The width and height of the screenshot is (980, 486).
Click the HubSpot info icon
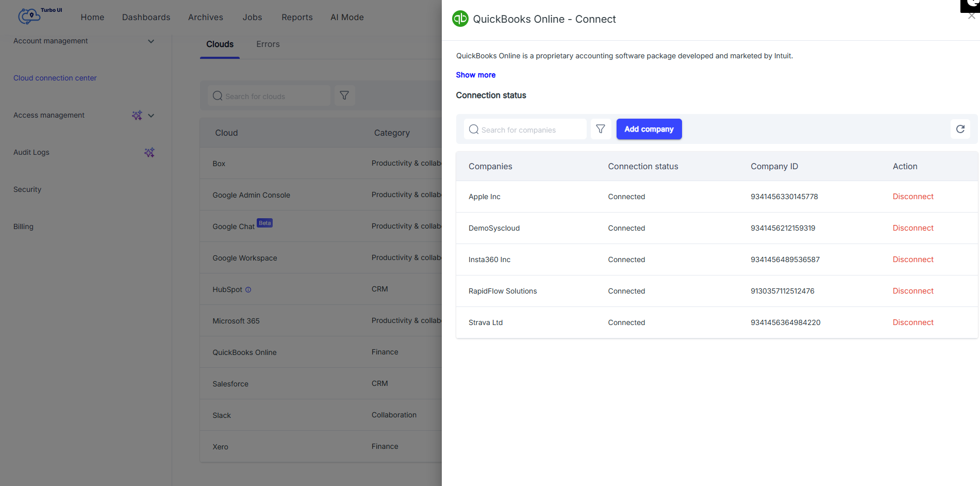tap(248, 290)
